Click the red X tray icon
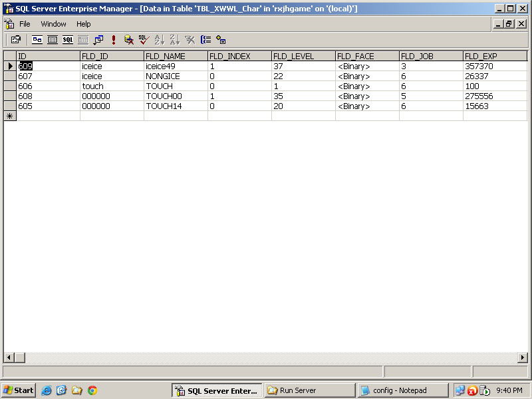532x399 pixels. pyautogui.click(x=472, y=391)
